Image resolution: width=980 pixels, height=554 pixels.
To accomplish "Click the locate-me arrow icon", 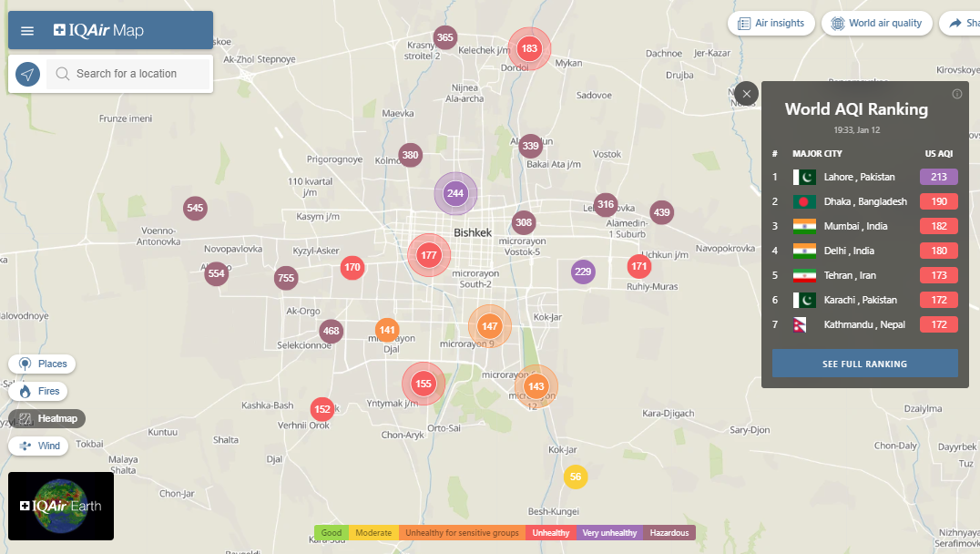I will (x=28, y=74).
